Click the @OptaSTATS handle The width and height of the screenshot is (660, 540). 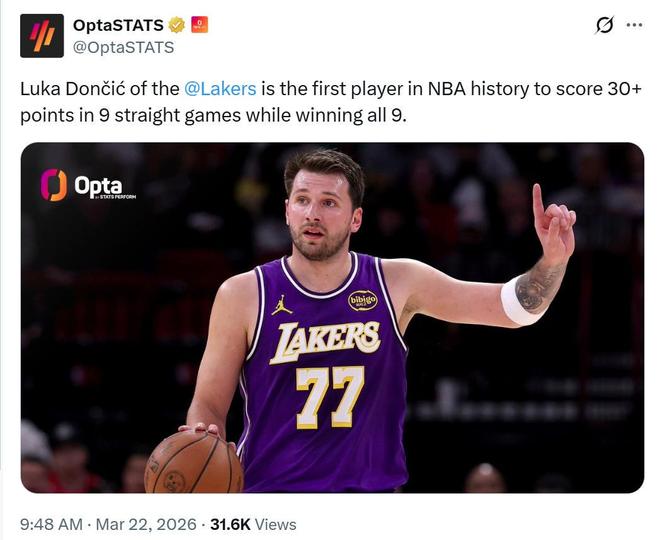[123, 47]
